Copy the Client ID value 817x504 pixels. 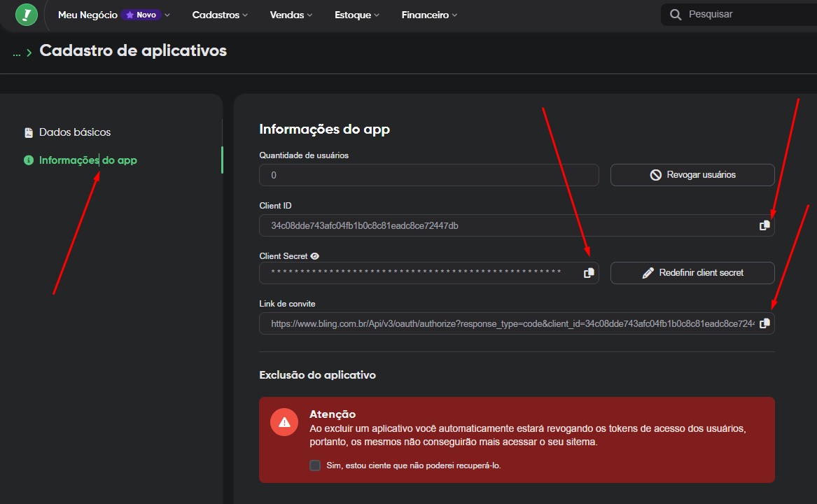tap(764, 225)
